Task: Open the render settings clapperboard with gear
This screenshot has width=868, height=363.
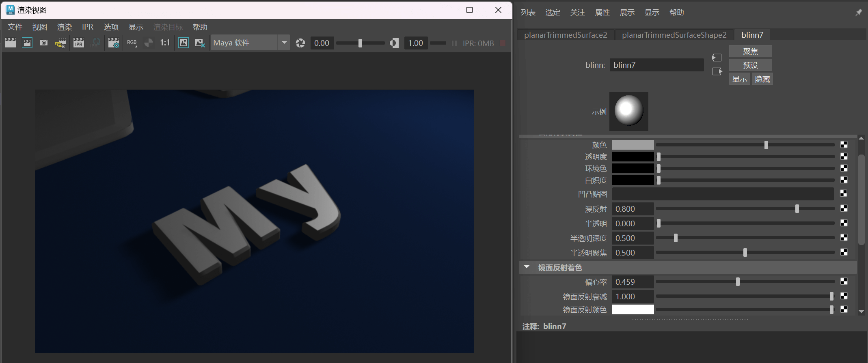Action: point(114,43)
